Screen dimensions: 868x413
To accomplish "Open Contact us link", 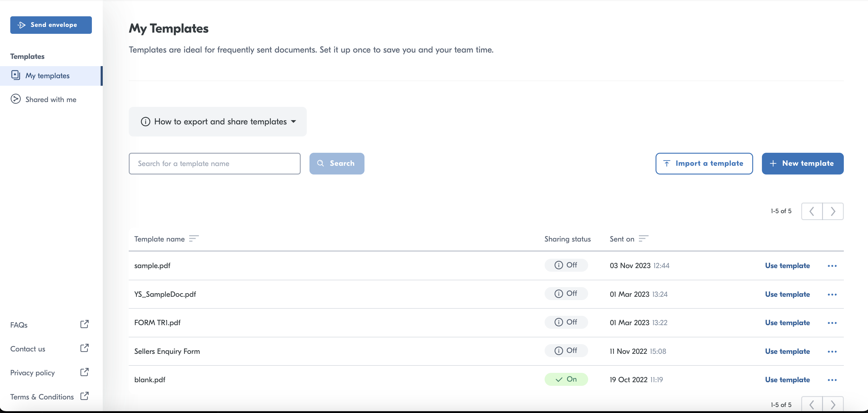I will (28, 349).
